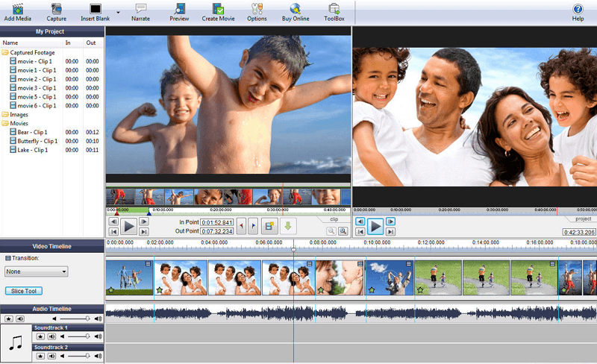Open the Transition dropdown set to None
Screen dimensions: 597x364
point(36,272)
